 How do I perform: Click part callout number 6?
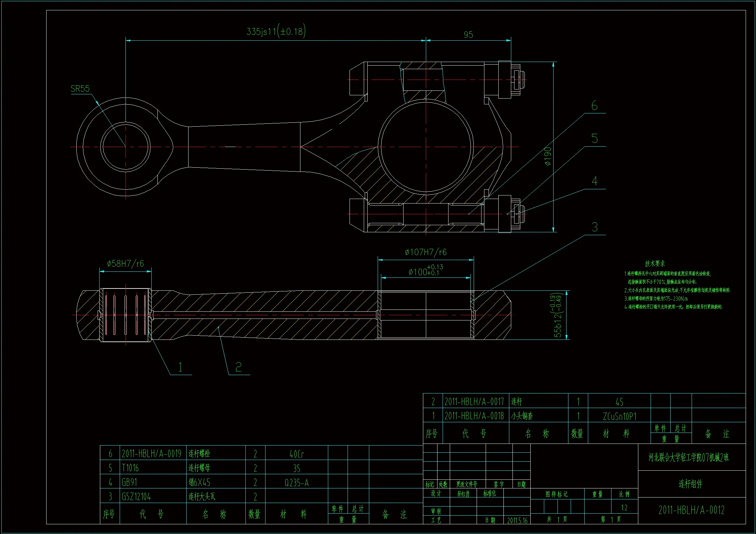pyautogui.click(x=594, y=106)
